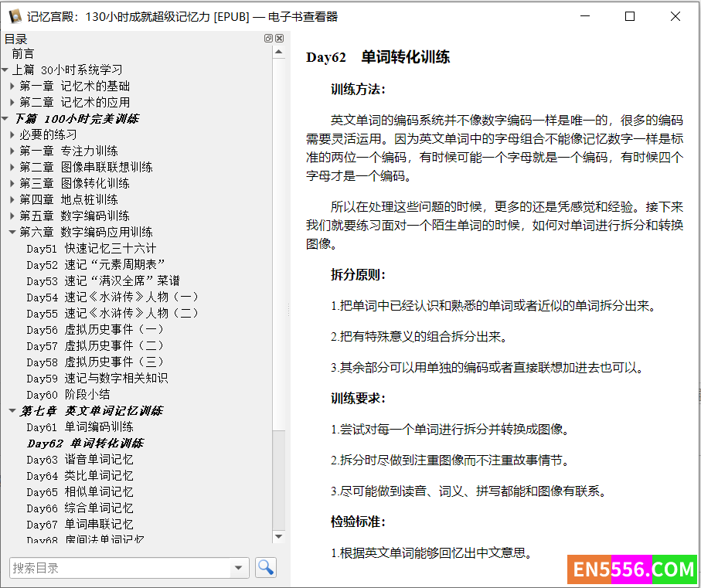Collapse the 上篇 30小时系统学习 section
Image resolution: width=701 pixels, height=588 pixels.
tap(5, 70)
